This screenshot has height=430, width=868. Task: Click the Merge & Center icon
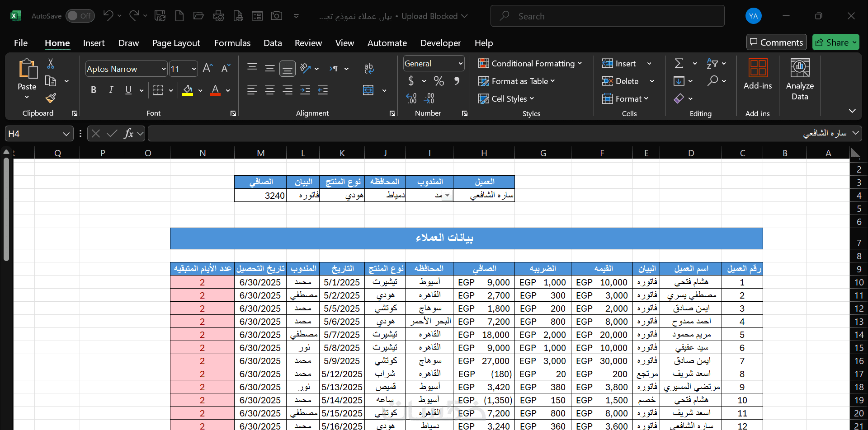pos(368,90)
